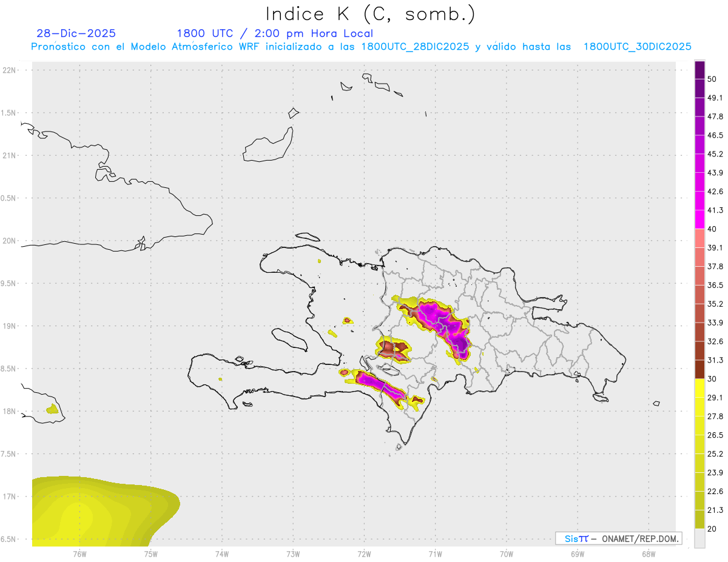728x562 pixels.
Task: Pick the magenta band between 40 and 41.3
Action: [x=700, y=219]
